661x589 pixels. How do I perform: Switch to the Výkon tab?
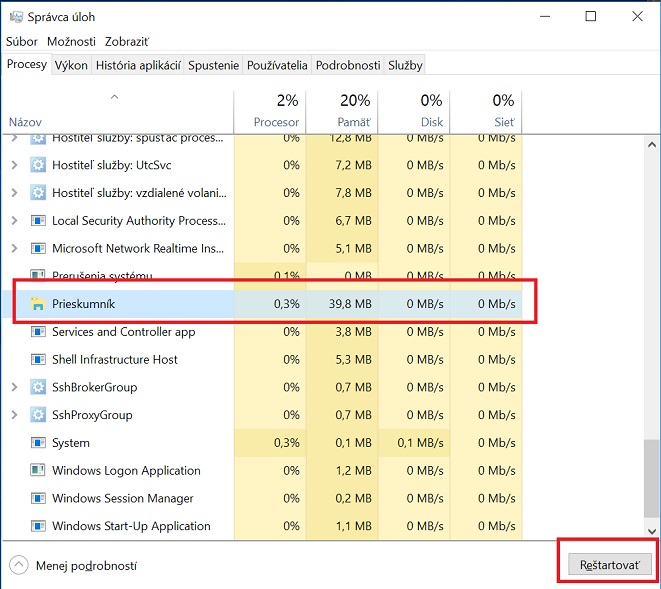click(x=71, y=65)
